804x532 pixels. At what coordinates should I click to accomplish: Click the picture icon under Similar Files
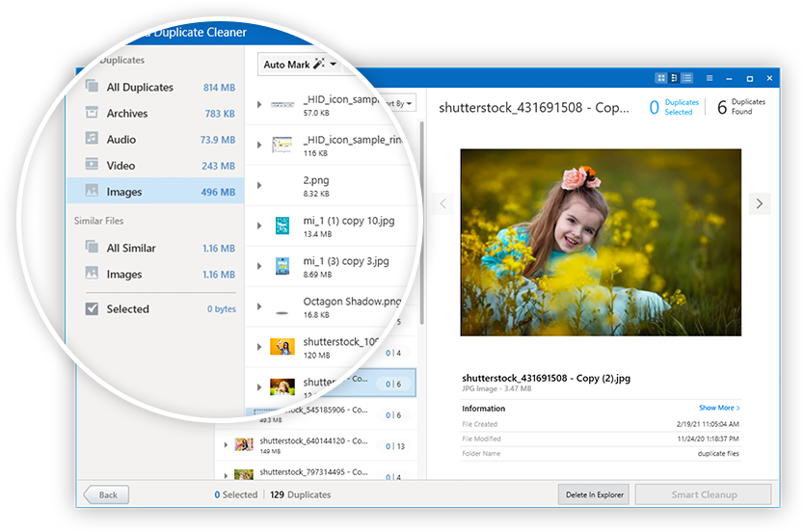point(92,273)
